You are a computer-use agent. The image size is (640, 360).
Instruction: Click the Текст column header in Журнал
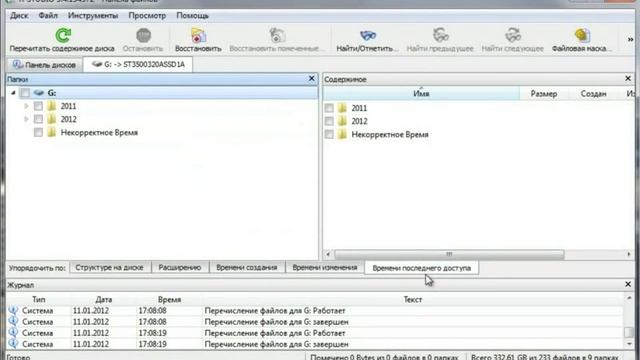coord(413,300)
